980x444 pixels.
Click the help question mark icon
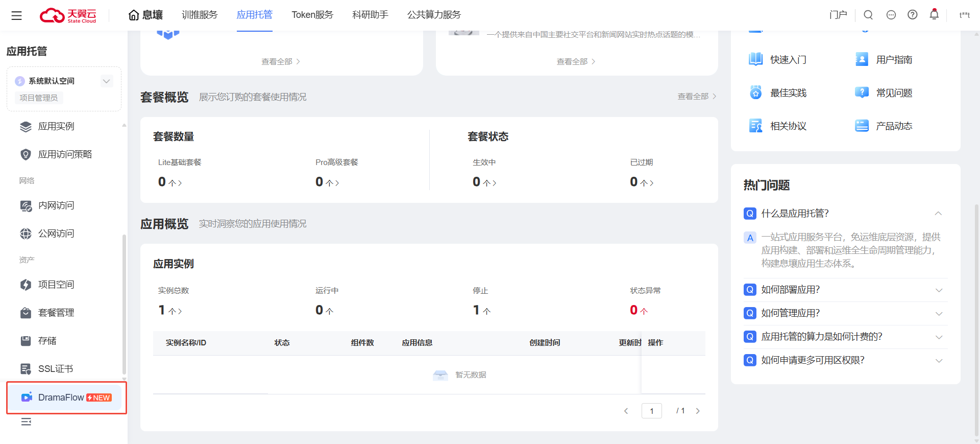(x=913, y=15)
